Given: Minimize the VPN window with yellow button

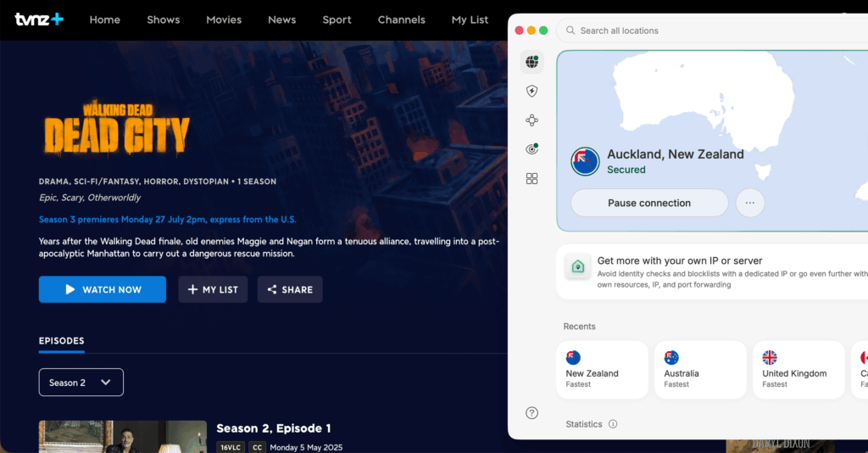Looking at the screenshot, I should tap(531, 31).
